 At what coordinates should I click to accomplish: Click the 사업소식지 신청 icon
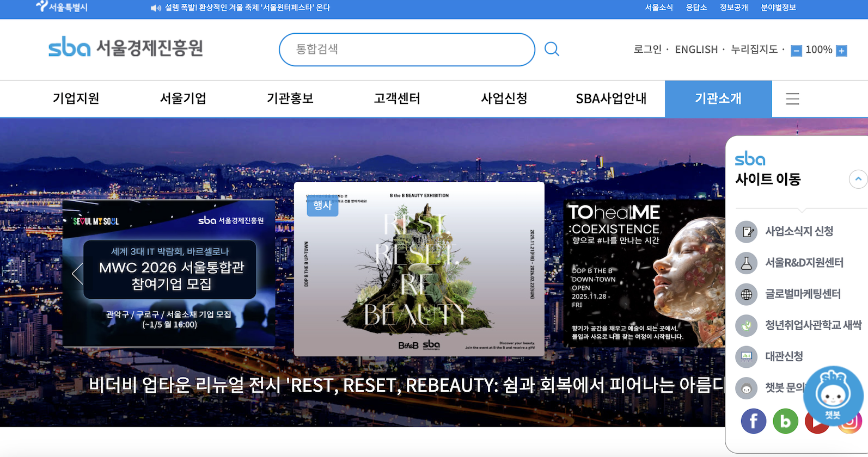click(x=747, y=231)
